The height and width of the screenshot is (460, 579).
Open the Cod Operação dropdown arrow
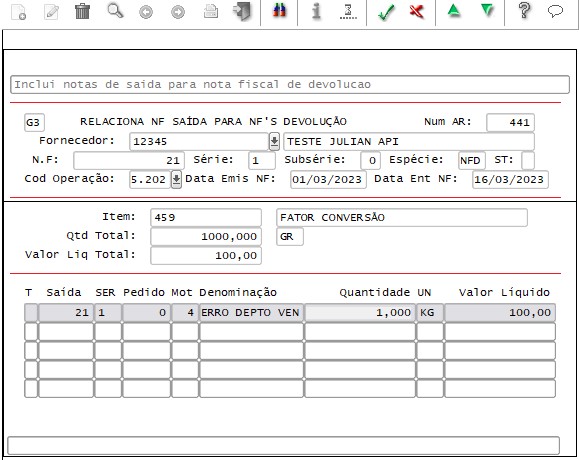177,179
